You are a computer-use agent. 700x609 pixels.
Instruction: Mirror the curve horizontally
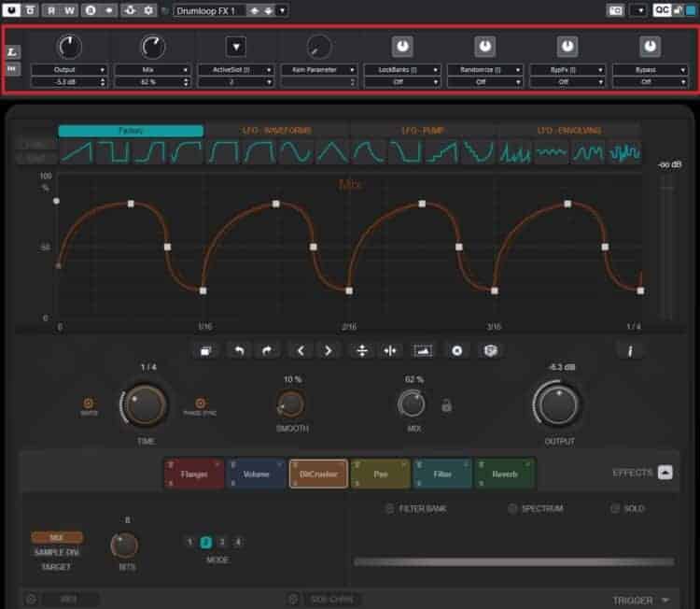(390, 351)
